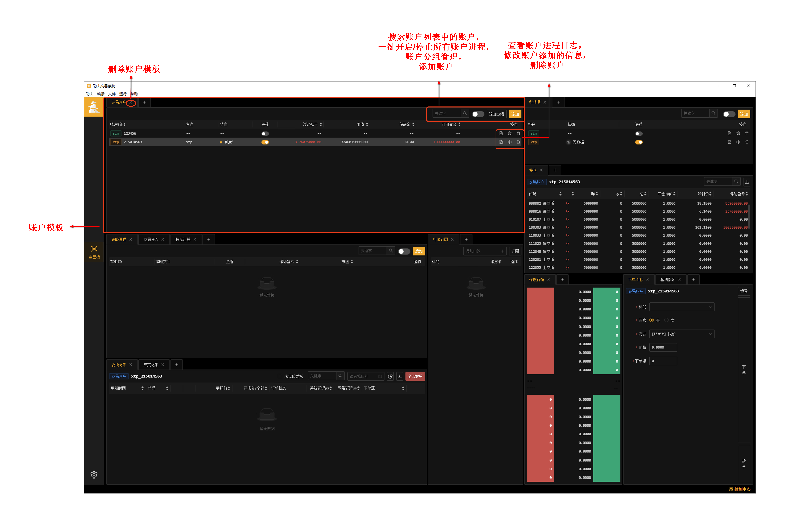Switch to the 套利指令 tab
This screenshot has width=812, height=510.
tap(668, 280)
